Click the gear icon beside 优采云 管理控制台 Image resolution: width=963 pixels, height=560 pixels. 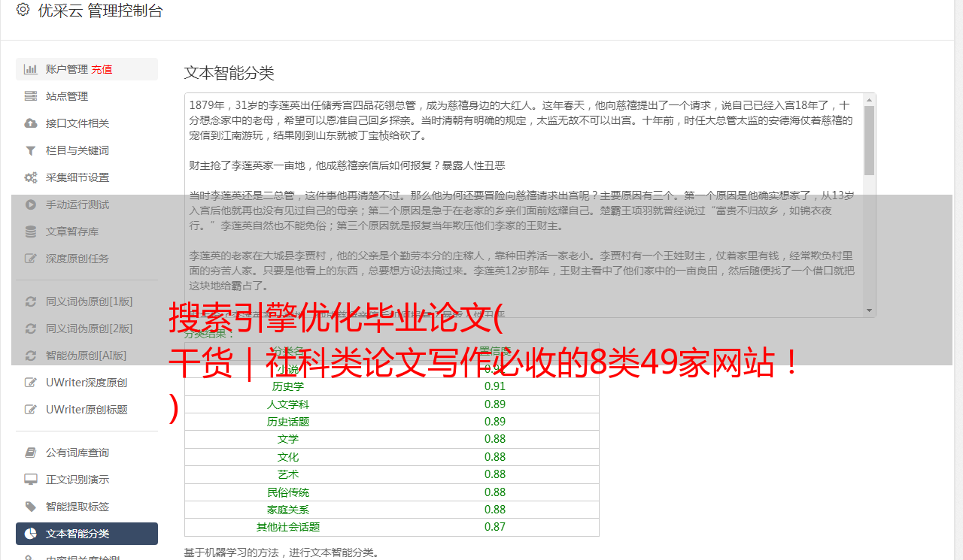coord(23,10)
